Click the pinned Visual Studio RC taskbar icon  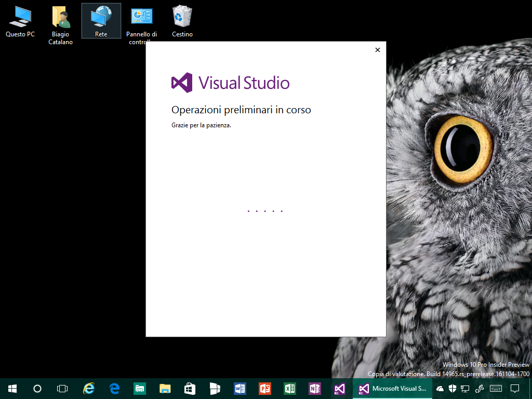point(340,389)
